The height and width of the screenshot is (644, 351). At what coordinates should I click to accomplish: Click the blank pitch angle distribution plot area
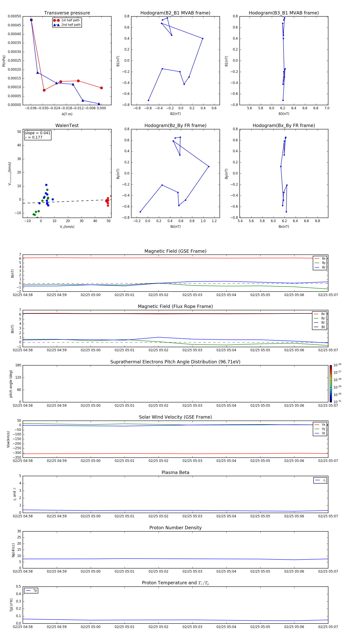point(175,384)
